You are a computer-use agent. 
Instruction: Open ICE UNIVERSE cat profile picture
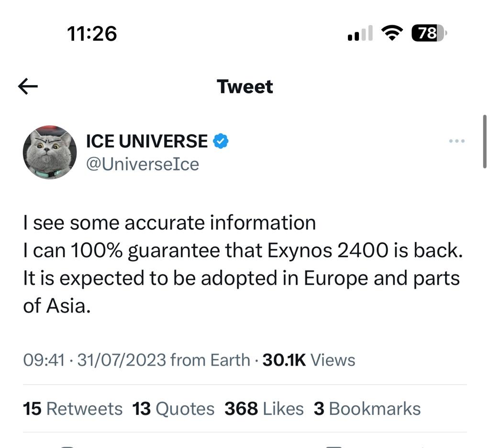[50, 152]
